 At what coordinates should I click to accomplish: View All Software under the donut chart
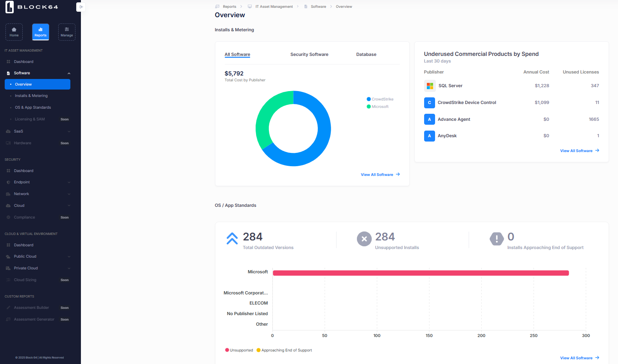click(380, 175)
